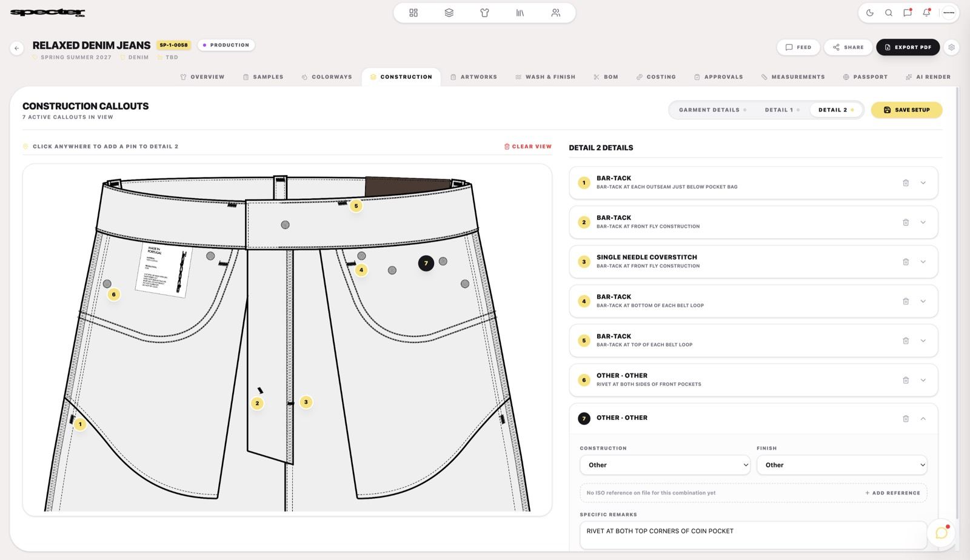
Task: Switch to Detail 1 view
Action: pyautogui.click(x=782, y=110)
